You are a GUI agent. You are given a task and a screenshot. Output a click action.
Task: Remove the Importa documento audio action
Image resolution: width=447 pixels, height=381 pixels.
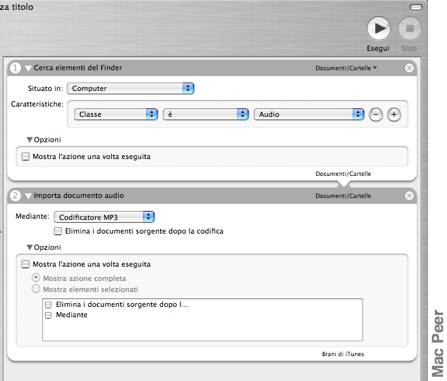pyautogui.click(x=409, y=196)
